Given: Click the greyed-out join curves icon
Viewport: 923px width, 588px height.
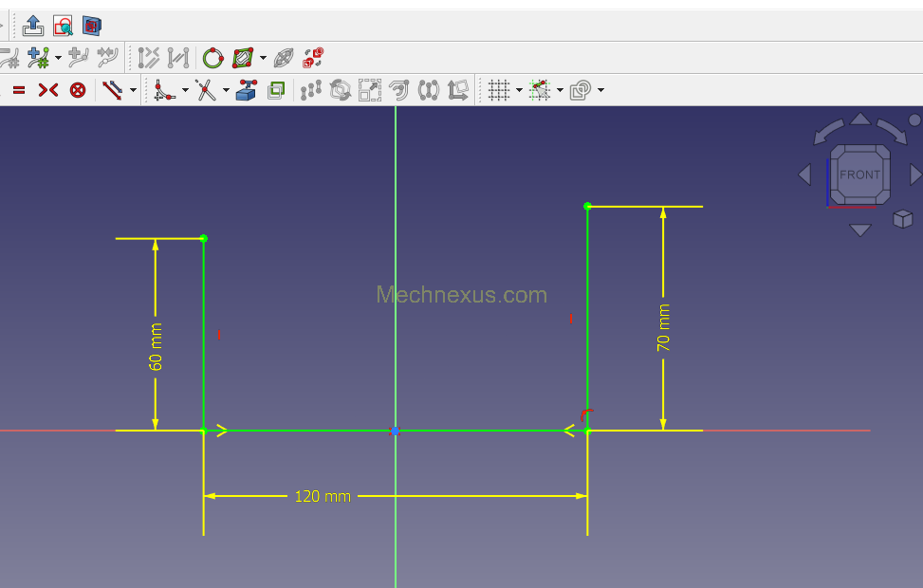Looking at the screenshot, I should [x=108, y=58].
